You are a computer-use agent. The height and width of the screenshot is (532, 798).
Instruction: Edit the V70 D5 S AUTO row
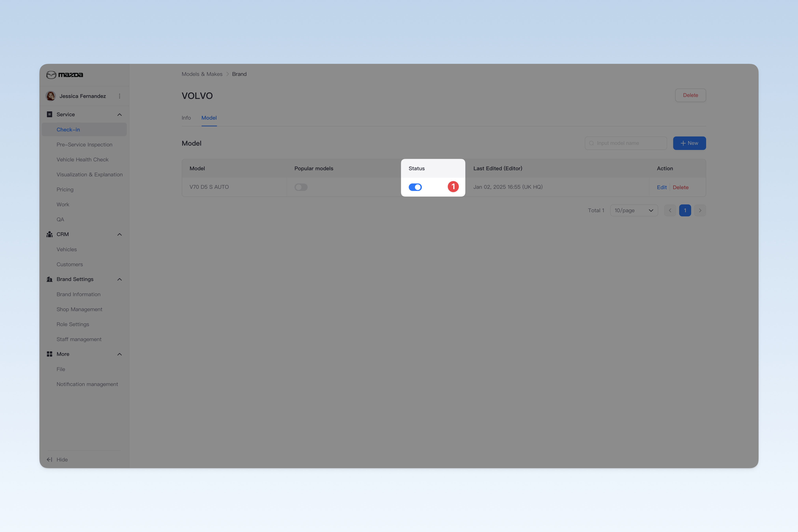(662, 187)
